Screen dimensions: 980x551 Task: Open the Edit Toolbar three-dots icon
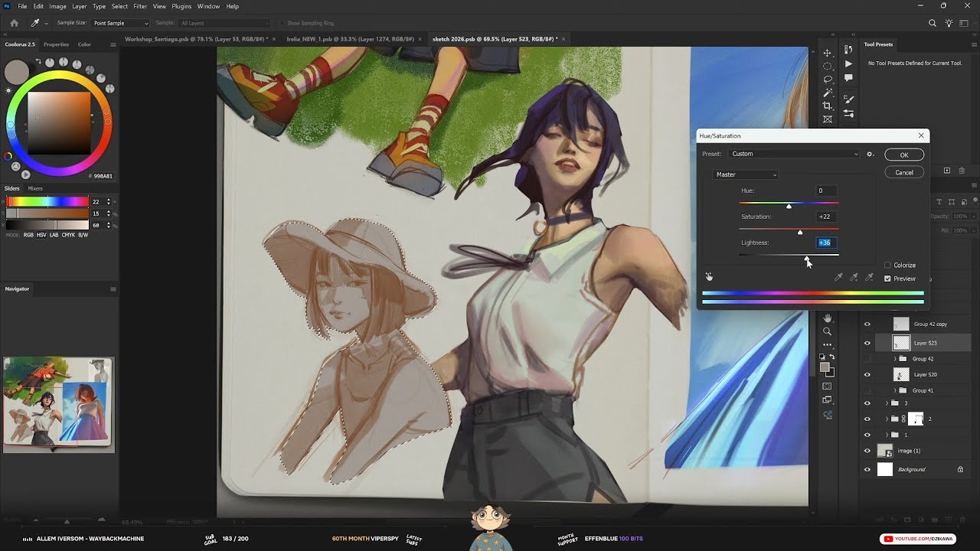[827, 344]
